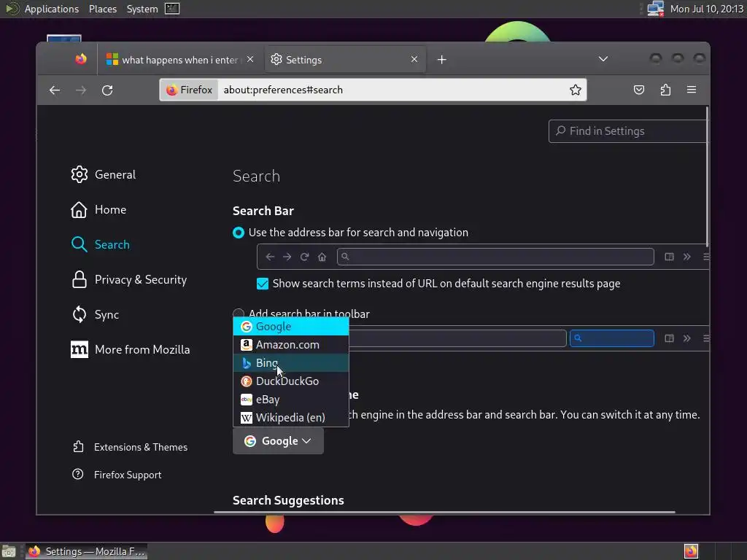Screen dimensions: 747x560
Task: Go back using the back arrow
Action: tap(55, 90)
